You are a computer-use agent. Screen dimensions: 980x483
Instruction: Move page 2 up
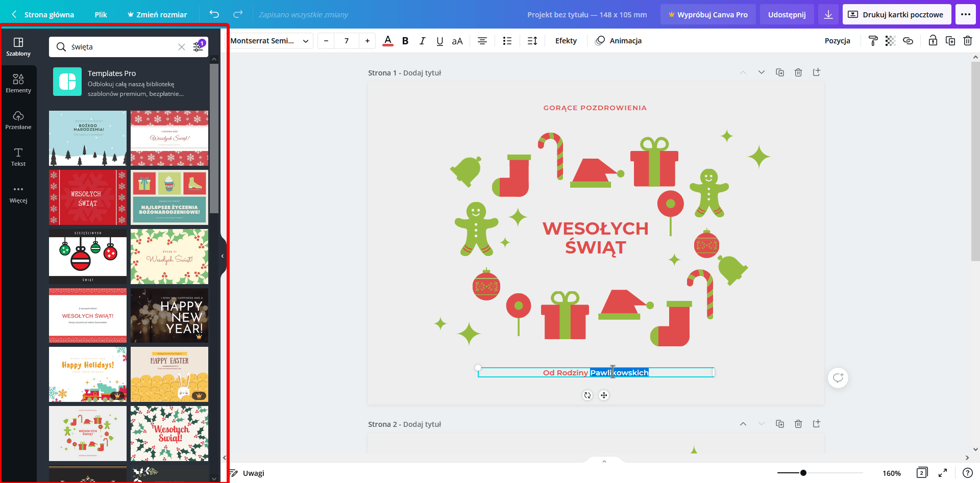click(x=743, y=424)
